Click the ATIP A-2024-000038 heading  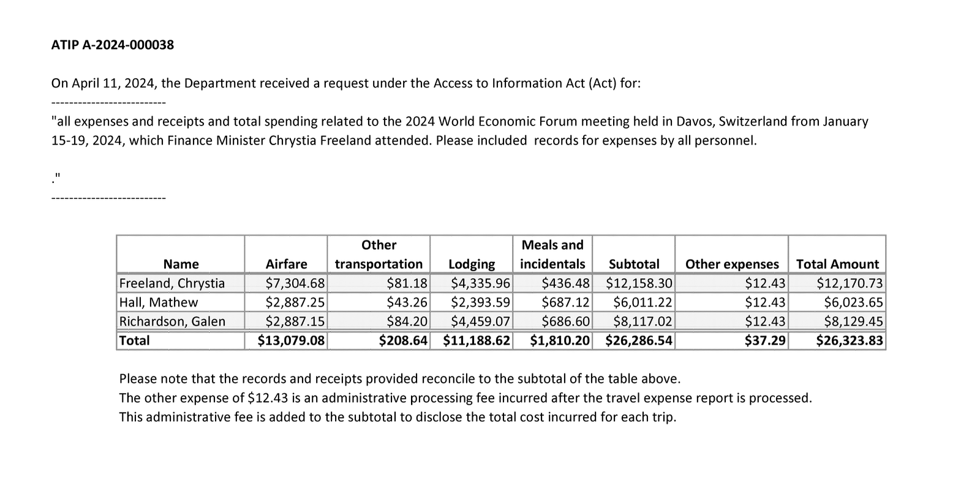[113, 45]
